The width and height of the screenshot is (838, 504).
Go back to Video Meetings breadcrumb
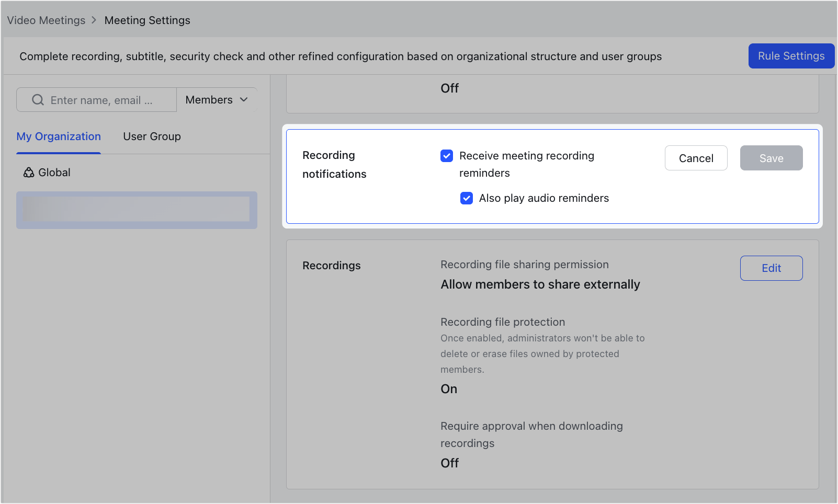click(46, 20)
